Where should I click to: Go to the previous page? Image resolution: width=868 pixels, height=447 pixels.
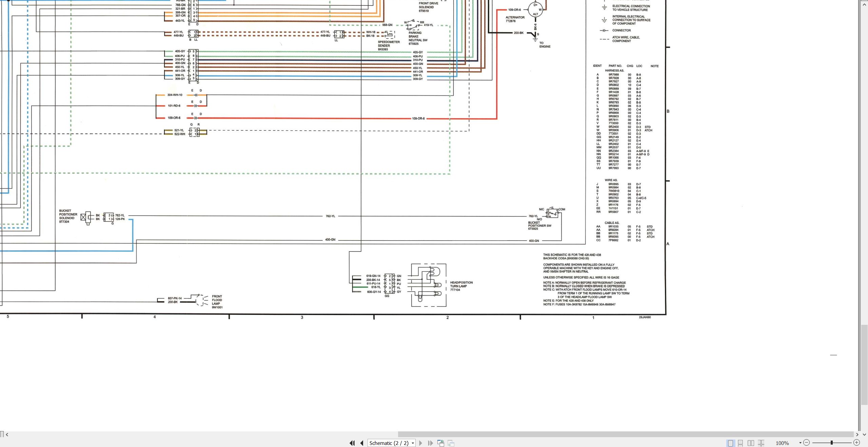click(362, 443)
